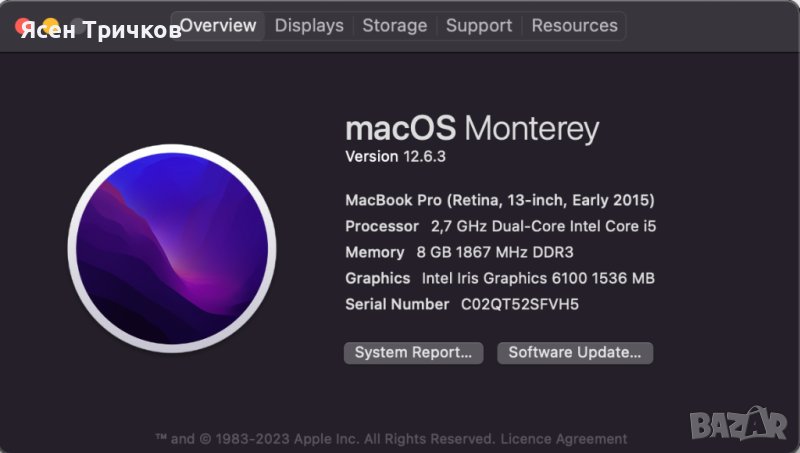Click the Bazar watermark logo
The image size is (800, 453).
[x=738, y=423]
